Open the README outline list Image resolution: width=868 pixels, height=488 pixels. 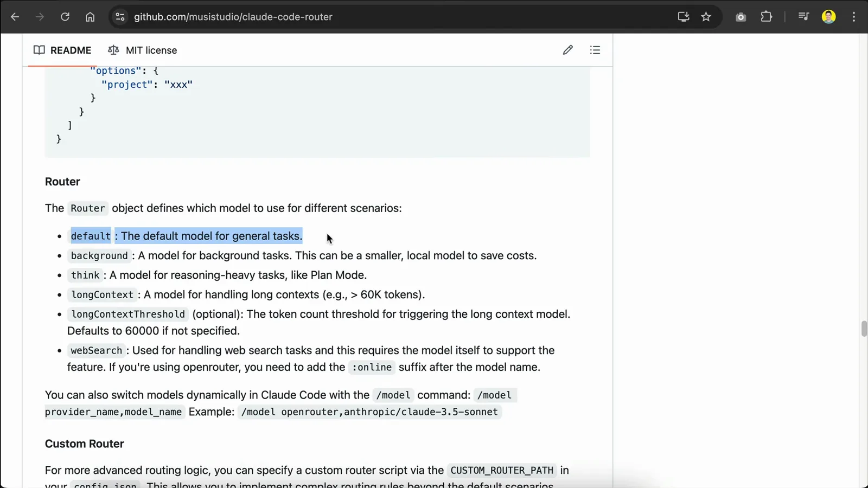click(595, 50)
